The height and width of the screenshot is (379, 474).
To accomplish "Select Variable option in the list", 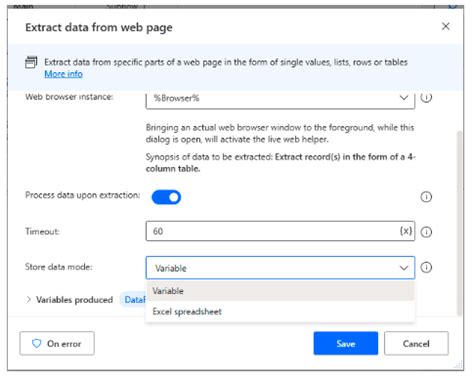I will tap(280, 291).
